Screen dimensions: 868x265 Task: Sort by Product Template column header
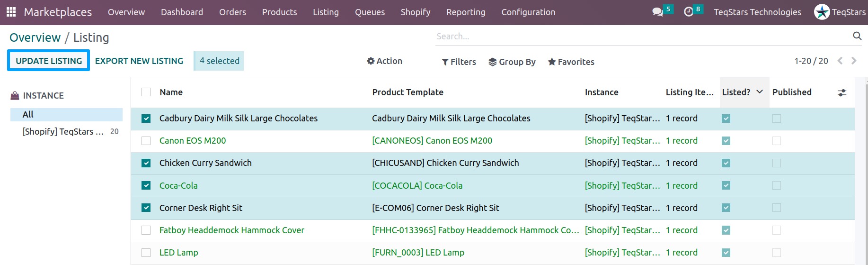[407, 92]
